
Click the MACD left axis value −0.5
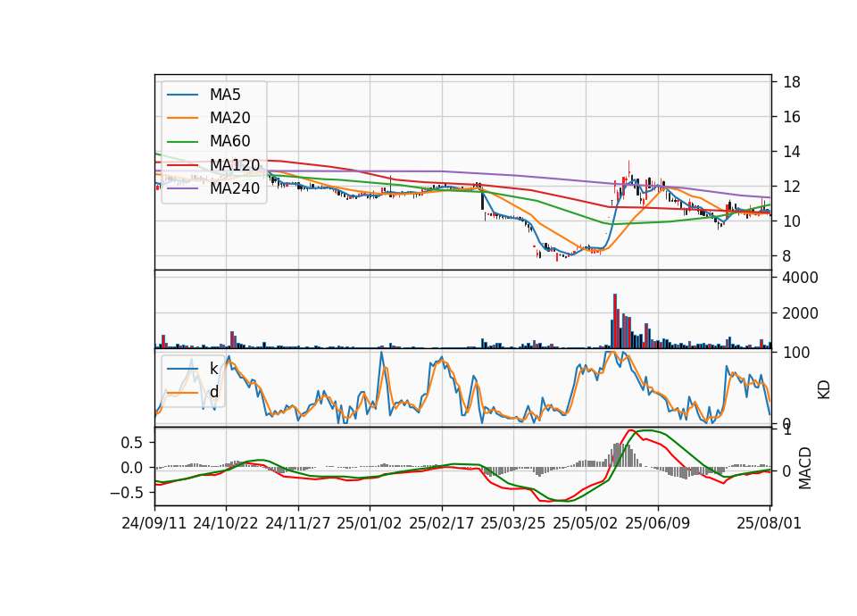tap(126, 493)
